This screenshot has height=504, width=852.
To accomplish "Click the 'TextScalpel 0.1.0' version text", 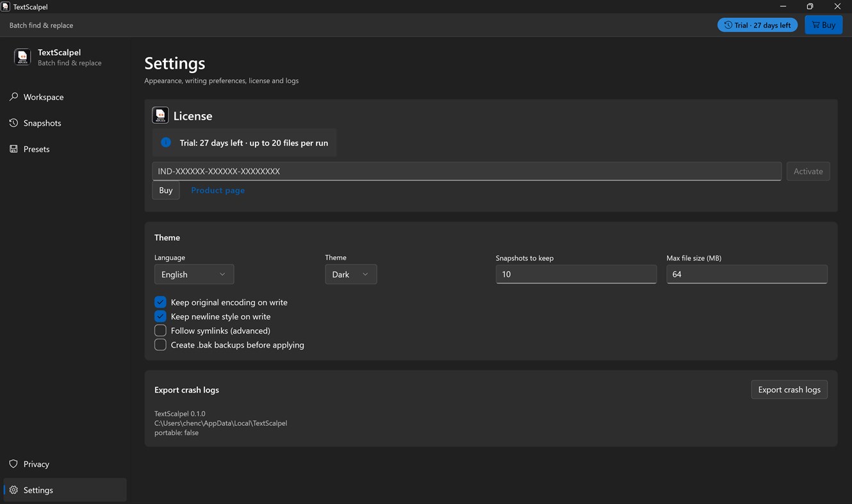I will [x=180, y=414].
